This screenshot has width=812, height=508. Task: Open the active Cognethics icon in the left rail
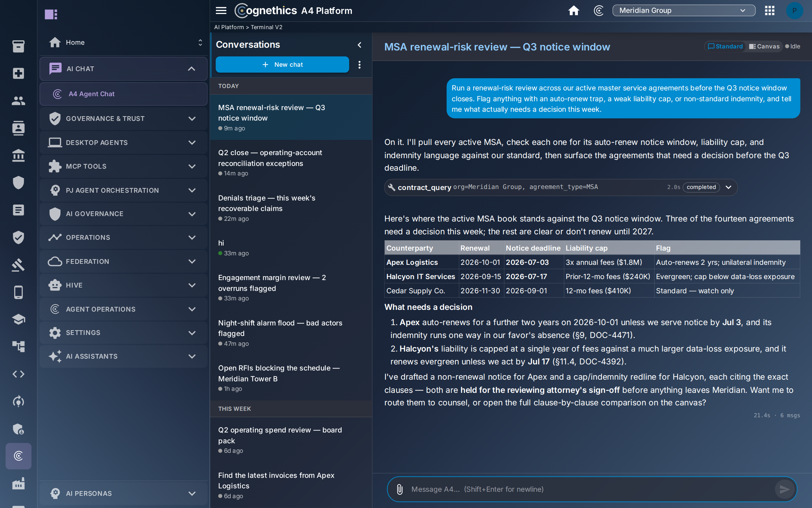click(18, 456)
